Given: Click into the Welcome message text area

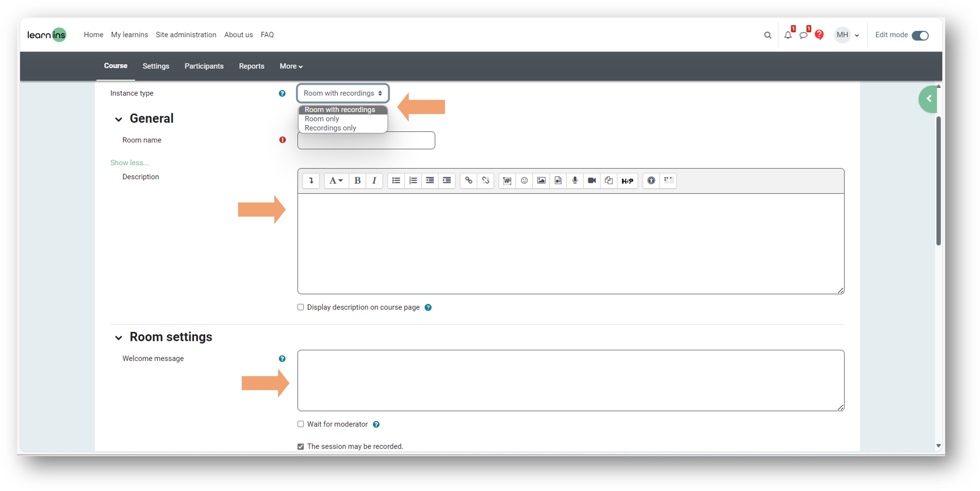Looking at the screenshot, I should click(571, 380).
